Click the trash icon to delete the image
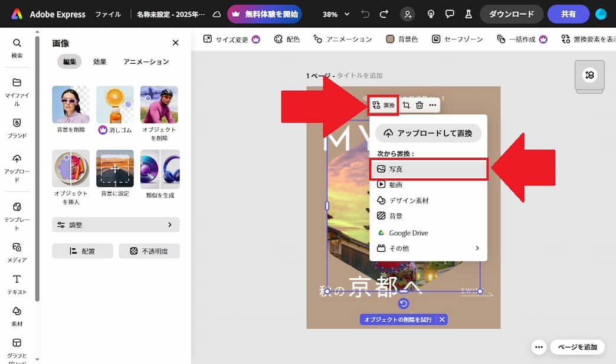 pyautogui.click(x=418, y=105)
